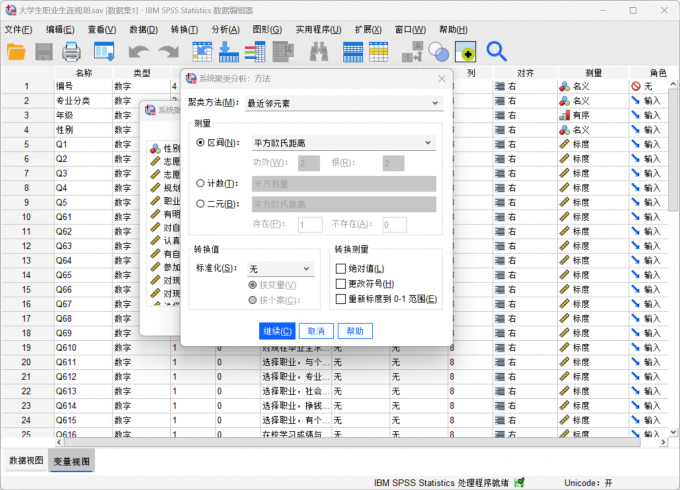Click the 取消 button

[316, 331]
